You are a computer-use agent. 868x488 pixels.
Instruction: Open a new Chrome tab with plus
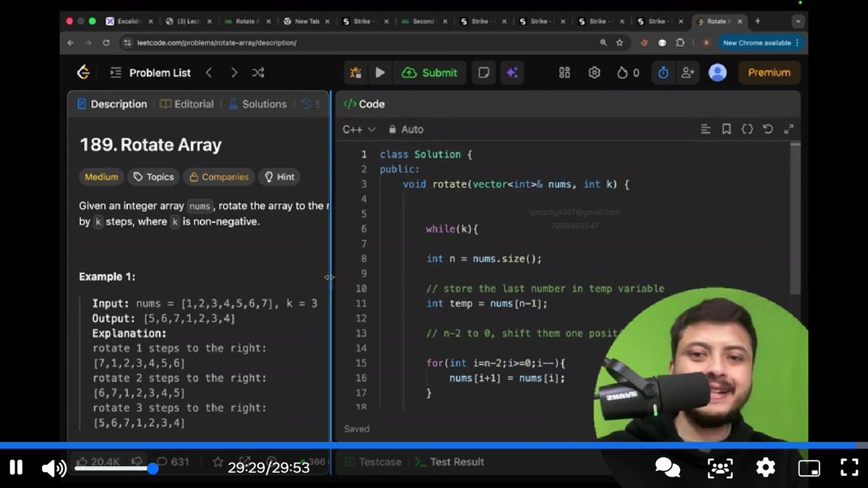click(x=757, y=21)
